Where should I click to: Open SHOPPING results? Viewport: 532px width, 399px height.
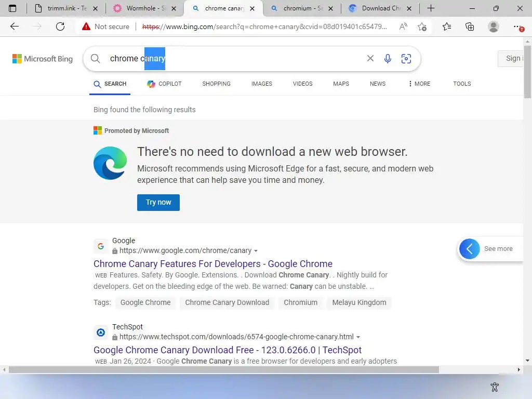click(216, 84)
